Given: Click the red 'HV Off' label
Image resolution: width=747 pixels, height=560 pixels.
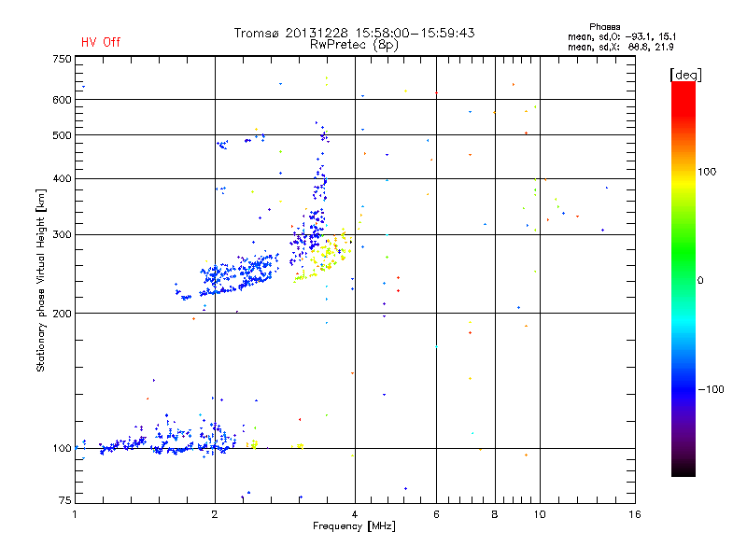Looking at the screenshot, I should 101,42.
